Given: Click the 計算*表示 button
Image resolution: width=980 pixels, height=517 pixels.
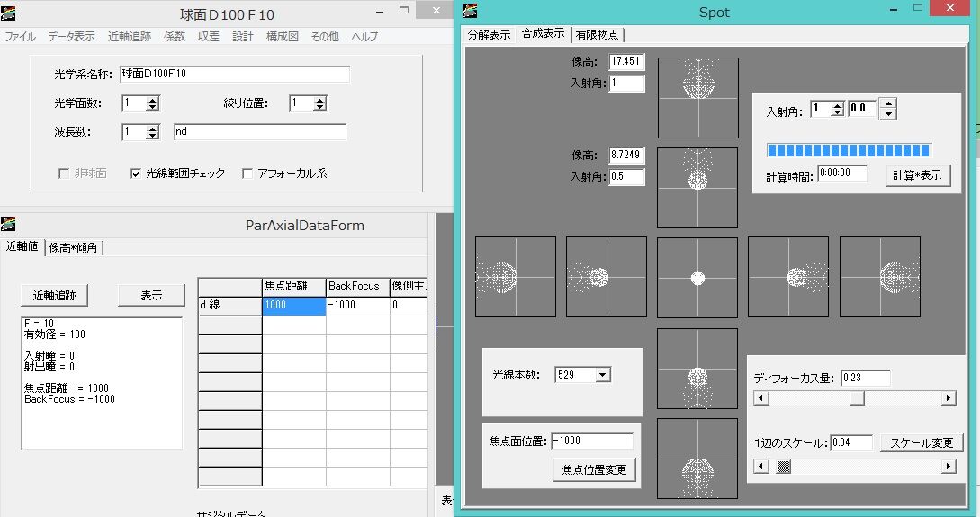Looking at the screenshot, I should point(918,175).
